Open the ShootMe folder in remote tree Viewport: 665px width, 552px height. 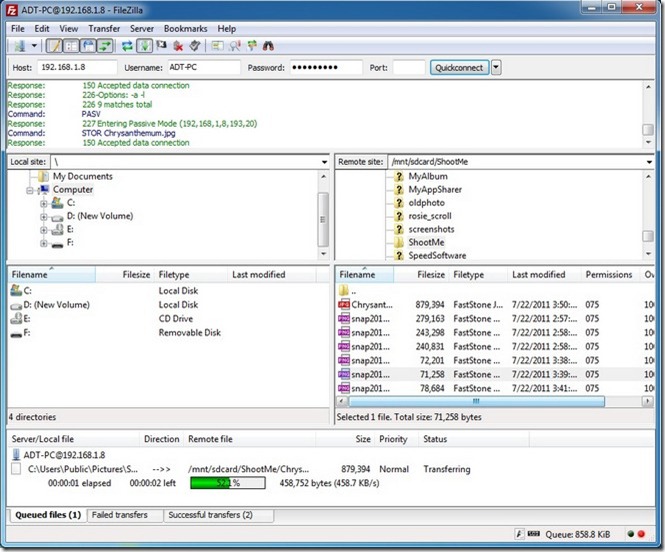coord(426,242)
